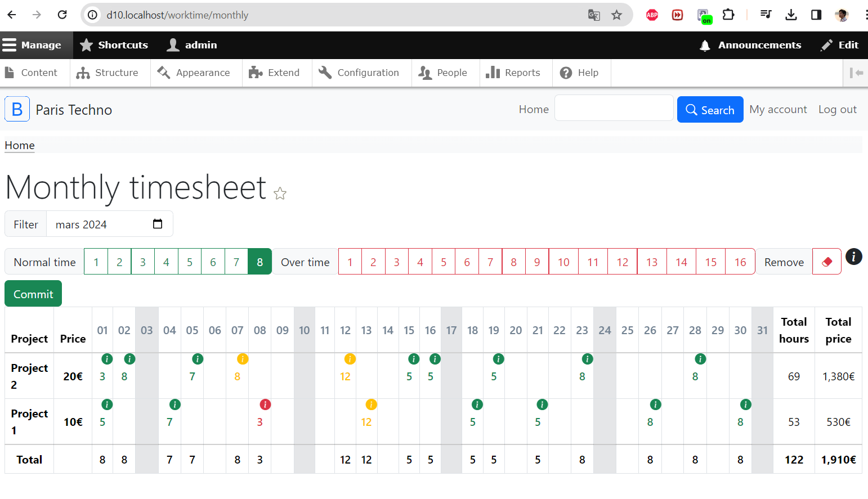This screenshot has width=868, height=499.
Task: Click the favorite star beside Monthly timesheet
Action: pos(280,194)
